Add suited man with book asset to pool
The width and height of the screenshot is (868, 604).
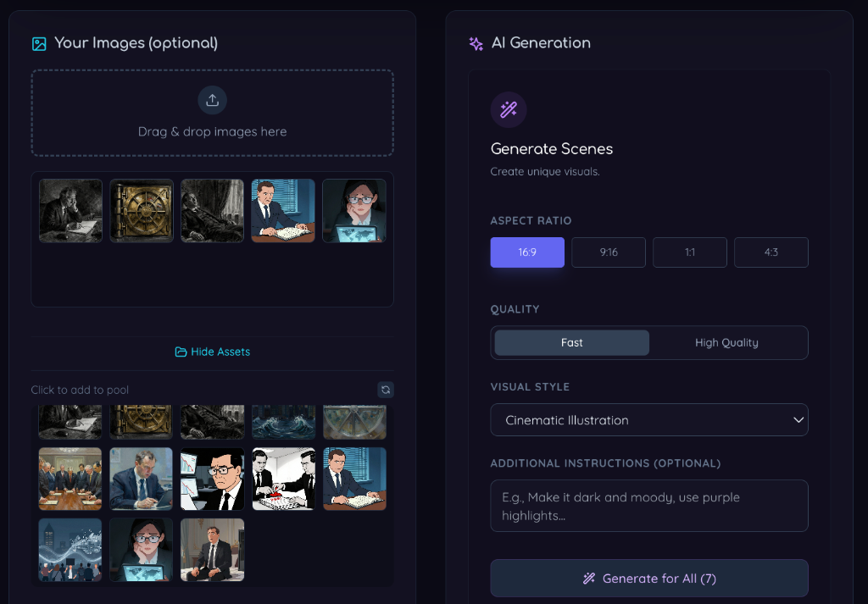tap(354, 479)
